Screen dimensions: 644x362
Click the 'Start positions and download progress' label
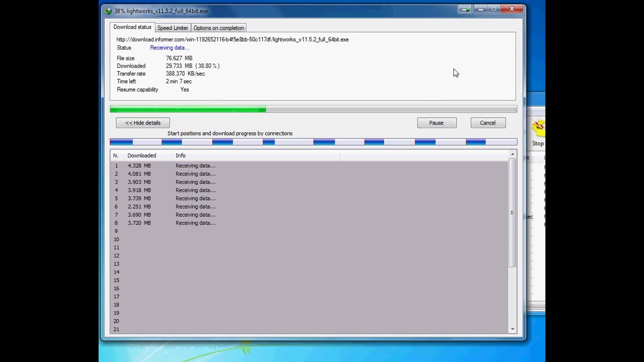click(230, 133)
